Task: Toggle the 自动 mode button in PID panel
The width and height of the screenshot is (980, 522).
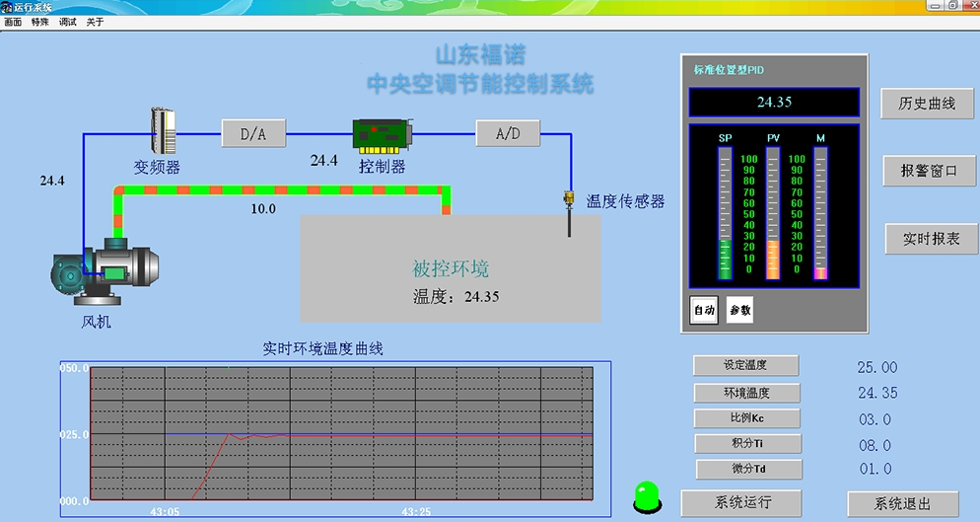Action: point(704,310)
